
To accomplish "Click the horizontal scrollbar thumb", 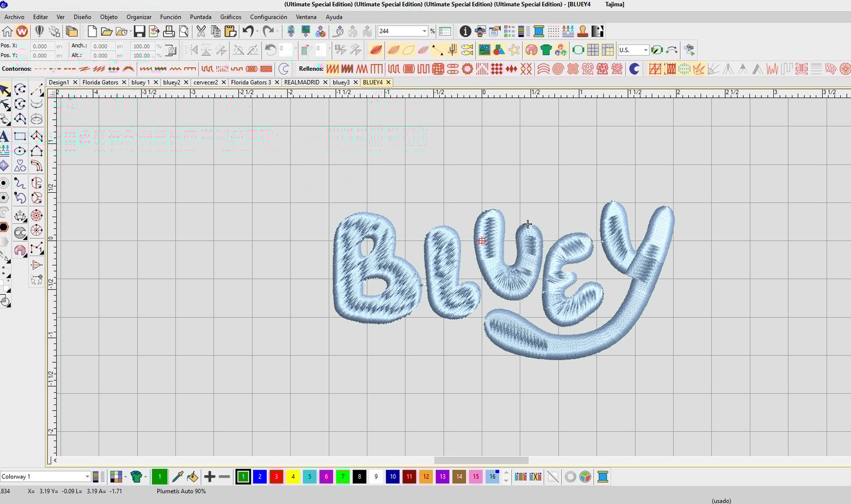I will (x=481, y=460).
